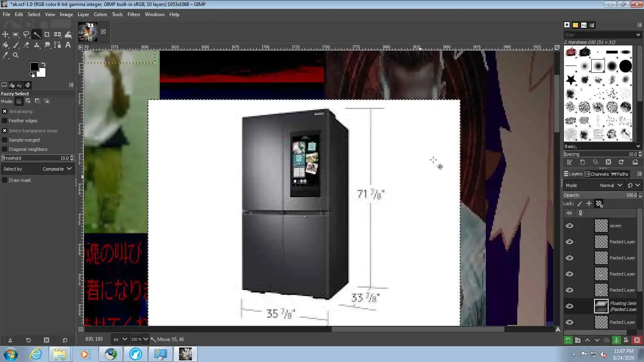The width and height of the screenshot is (644, 362).
Task: Select the Crop tool
Action: 47,35
